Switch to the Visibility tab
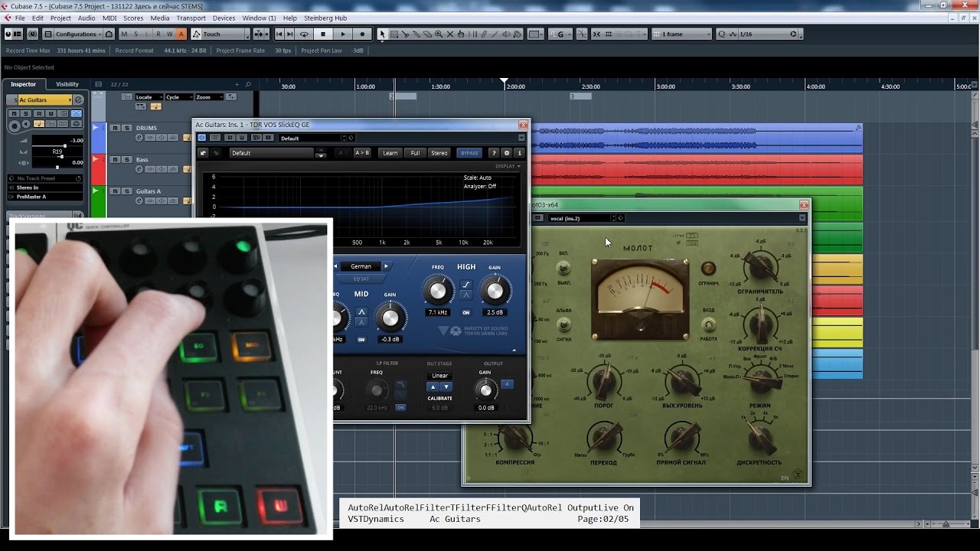980x551 pixels. [x=67, y=84]
